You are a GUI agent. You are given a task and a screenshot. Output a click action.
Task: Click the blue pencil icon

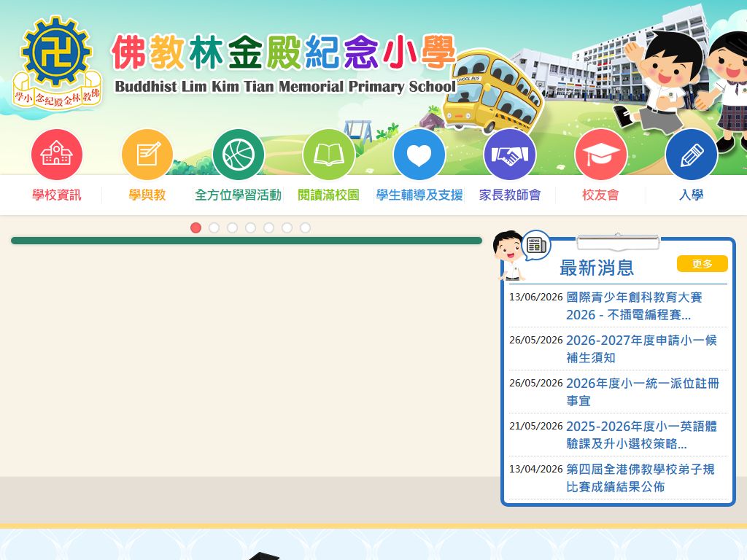692,155
